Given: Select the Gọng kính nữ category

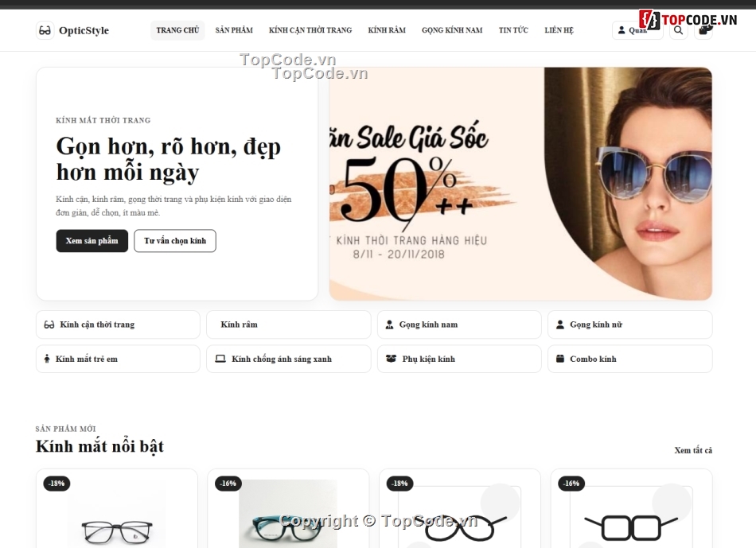Looking at the screenshot, I should pyautogui.click(x=630, y=325).
